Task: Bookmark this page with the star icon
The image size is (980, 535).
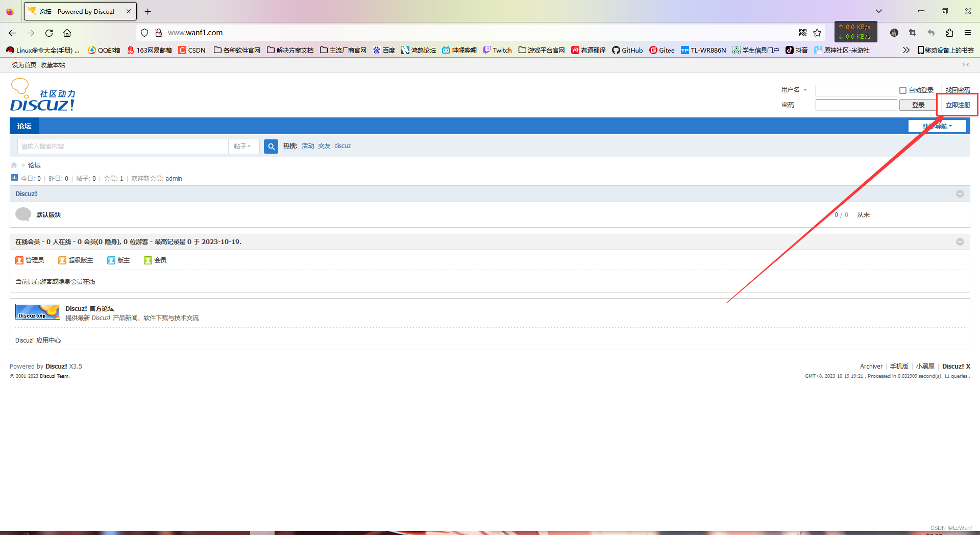Action: click(x=817, y=33)
